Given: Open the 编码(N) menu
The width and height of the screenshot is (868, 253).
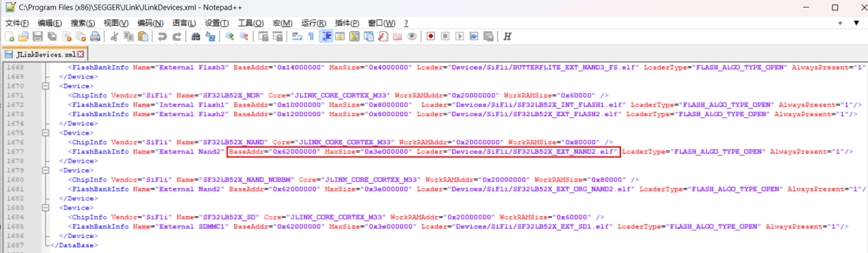Looking at the screenshot, I should [x=150, y=23].
